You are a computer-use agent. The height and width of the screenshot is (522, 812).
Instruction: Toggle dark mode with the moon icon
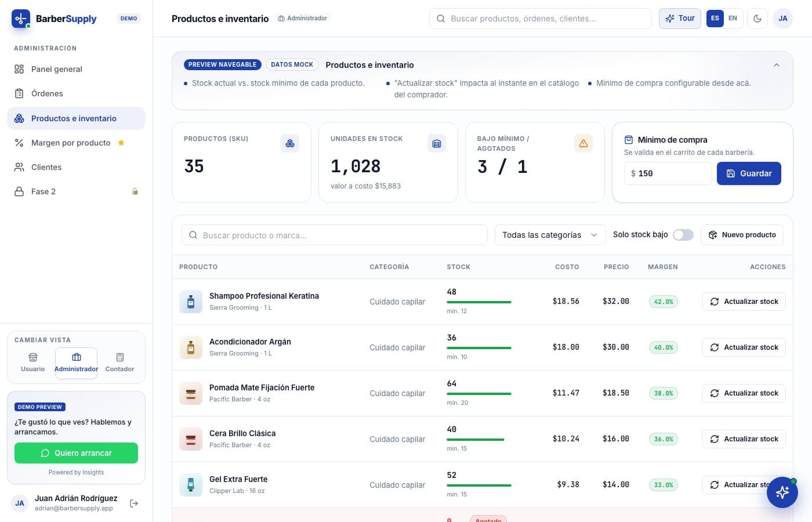click(757, 19)
